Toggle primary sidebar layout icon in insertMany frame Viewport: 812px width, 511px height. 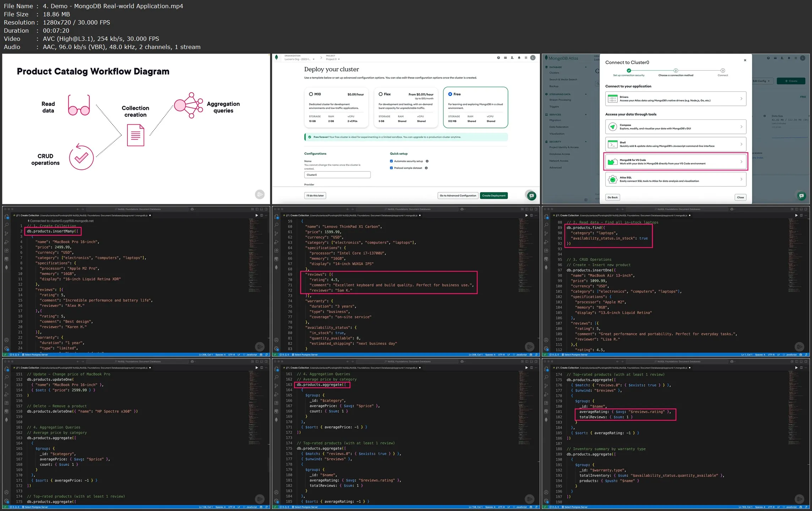[257, 209]
